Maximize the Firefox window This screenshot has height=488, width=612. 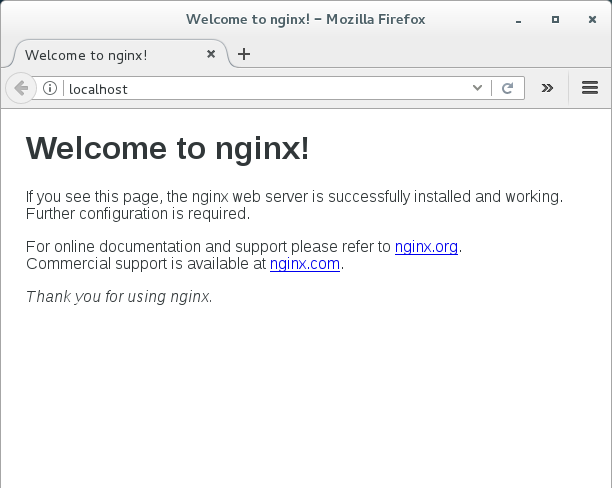pos(555,20)
